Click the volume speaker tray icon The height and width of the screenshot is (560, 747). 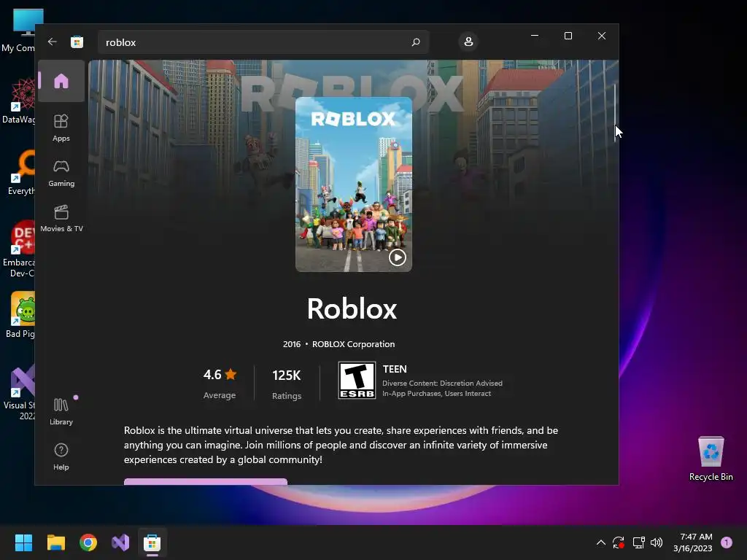click(657, 542)
